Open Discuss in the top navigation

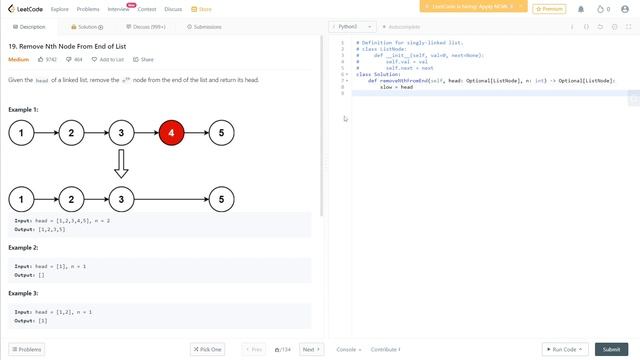pyautogui.click(x=173, y=9)
